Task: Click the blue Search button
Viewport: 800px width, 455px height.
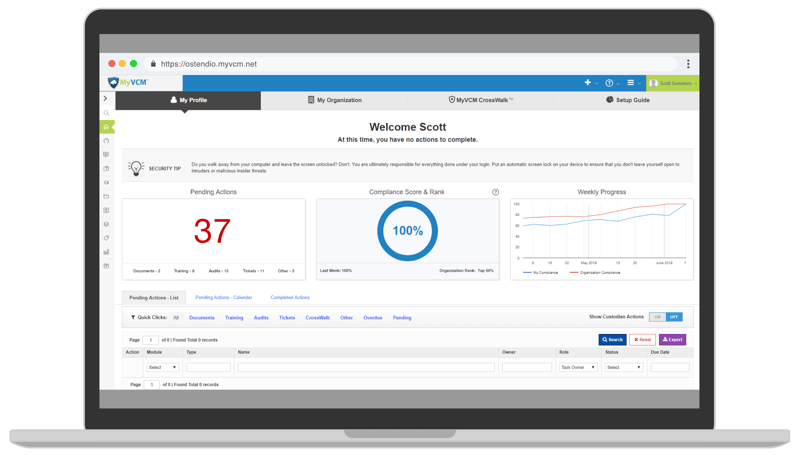Action: 612,340
